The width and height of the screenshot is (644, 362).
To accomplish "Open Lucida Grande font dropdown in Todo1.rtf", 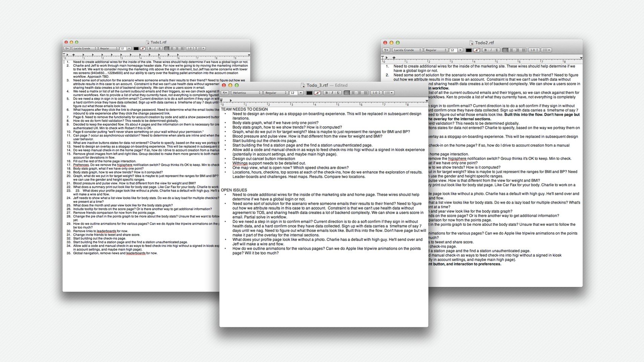I will click(85, 48).
